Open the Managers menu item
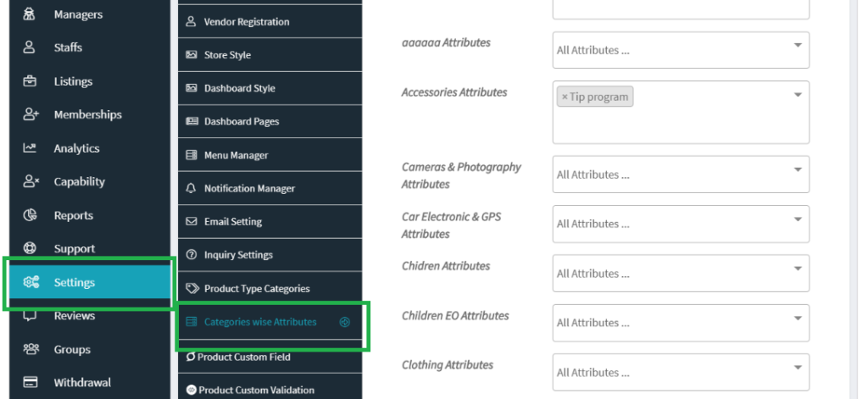This screenshot has width=868, height=399. pos(90,14)
